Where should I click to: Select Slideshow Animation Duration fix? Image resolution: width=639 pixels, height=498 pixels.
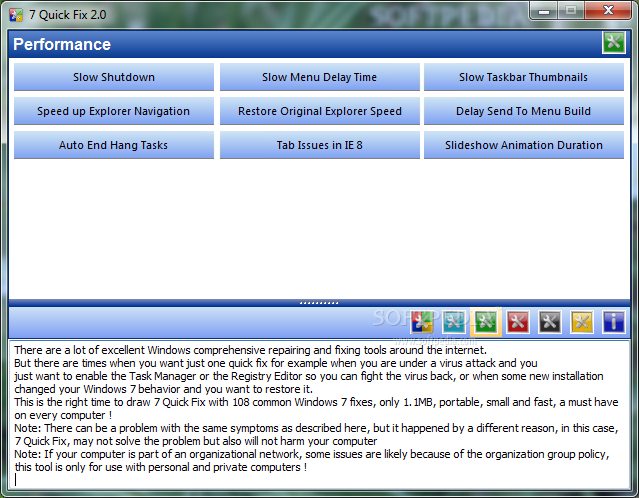coord(524,145)
